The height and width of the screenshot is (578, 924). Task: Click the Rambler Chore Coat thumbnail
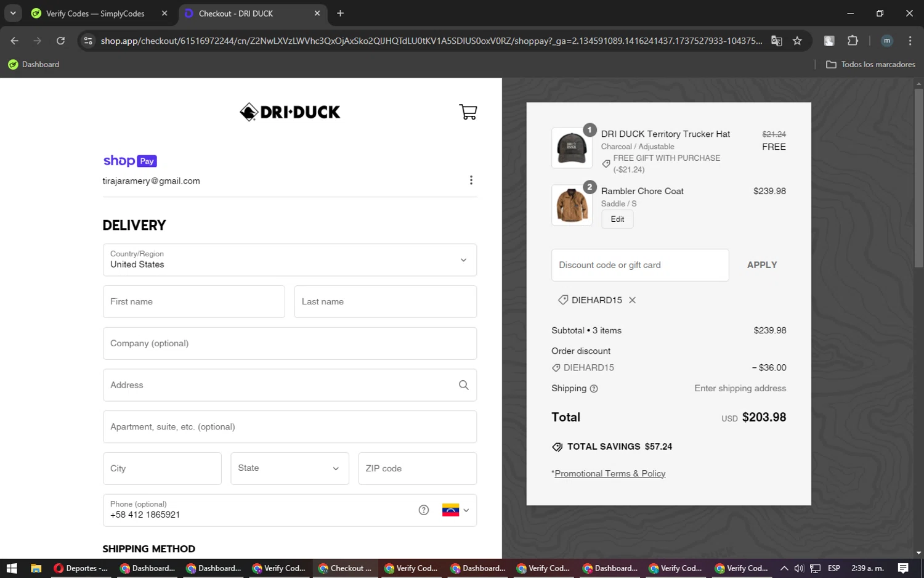572,205
